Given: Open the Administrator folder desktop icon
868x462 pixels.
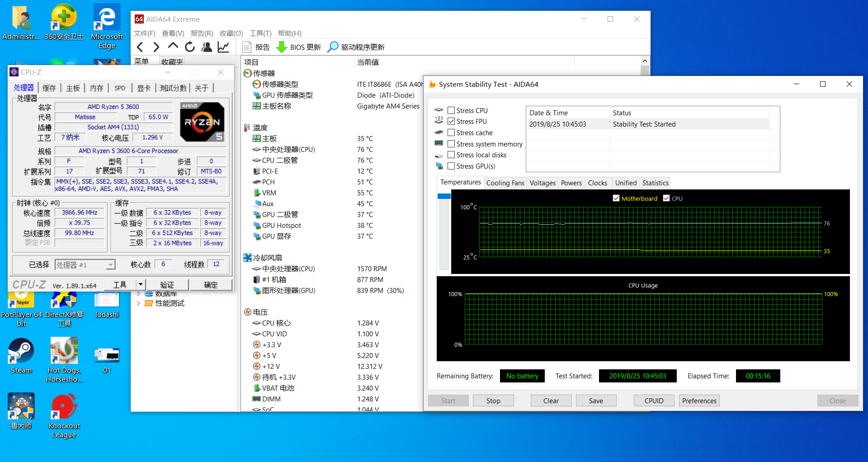Looking at the screenshot, I should [x=21, y=22].
